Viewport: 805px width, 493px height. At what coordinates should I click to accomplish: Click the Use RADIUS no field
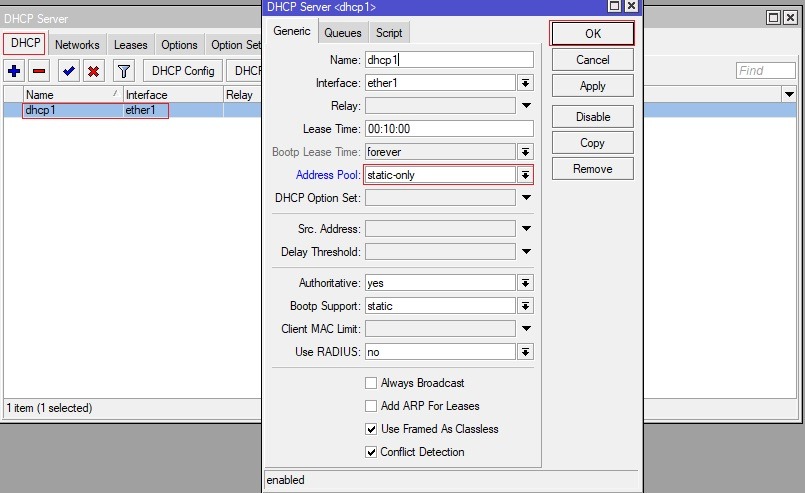point(440,352)
